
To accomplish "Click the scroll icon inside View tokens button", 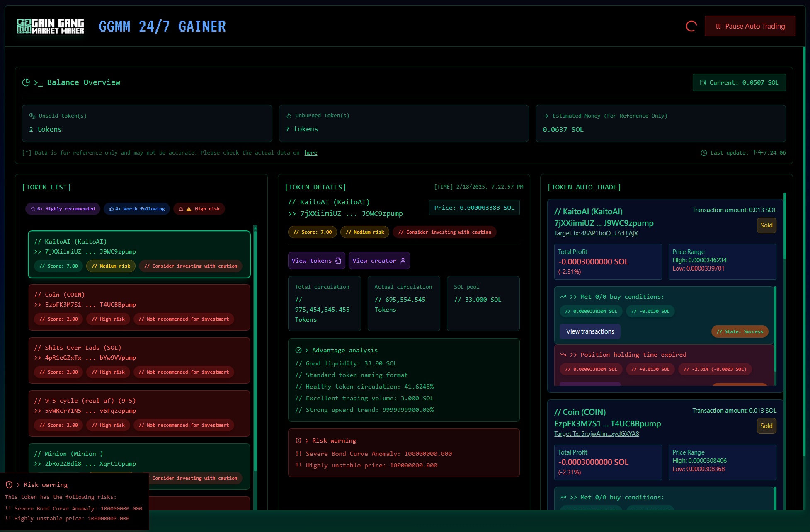I will pyautogui.click(x=339, y=260).
